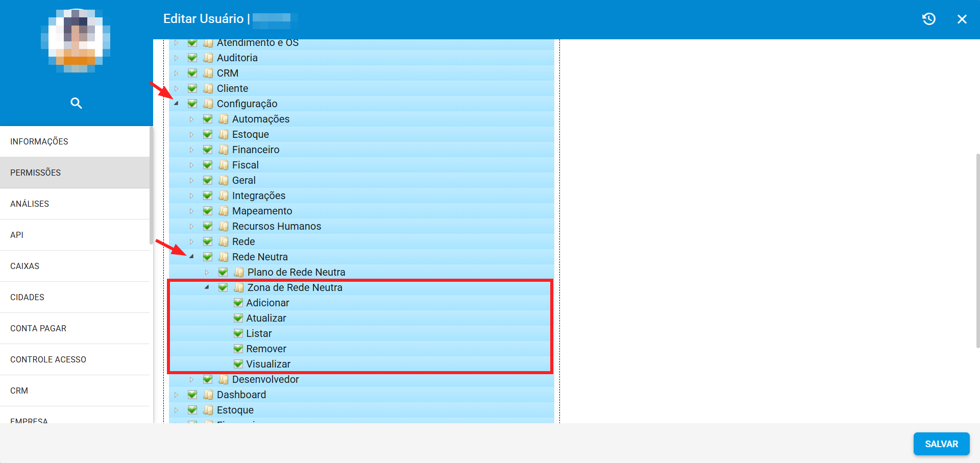Uncheck the Adicionar permission checkbox
The height and width of the screenshot is (463, 980).
pyautogui.click(x=238, y=303)
